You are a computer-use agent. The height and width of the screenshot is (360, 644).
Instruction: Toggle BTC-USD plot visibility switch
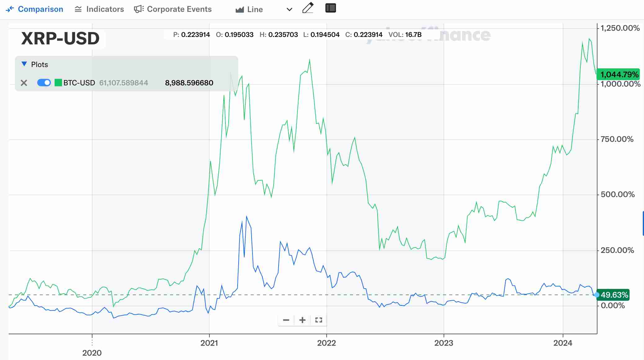coord(44,83)
